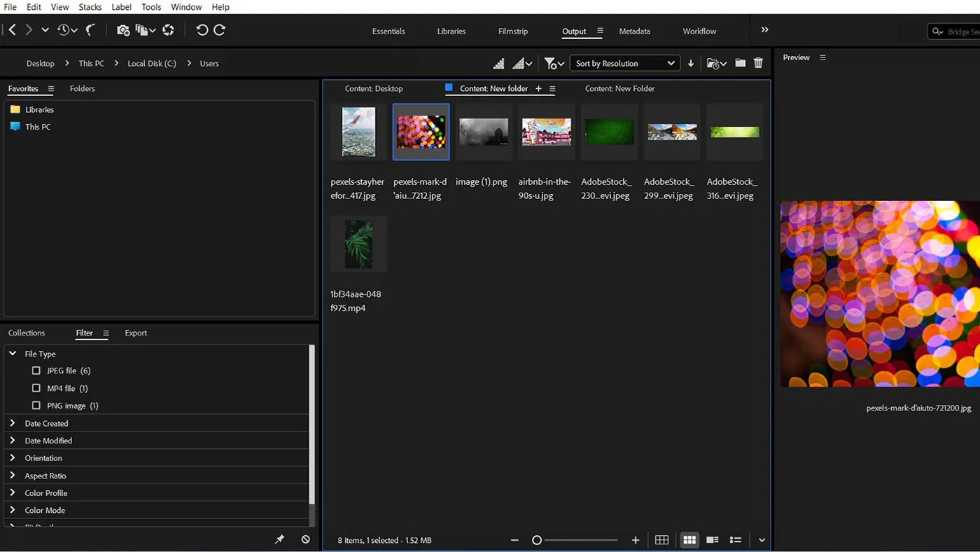The width and height of the screenshot is (980, 552).
Task: Select the 1bf34aae-048f975.mp4 video thumbnail
Action: point(358,244)
